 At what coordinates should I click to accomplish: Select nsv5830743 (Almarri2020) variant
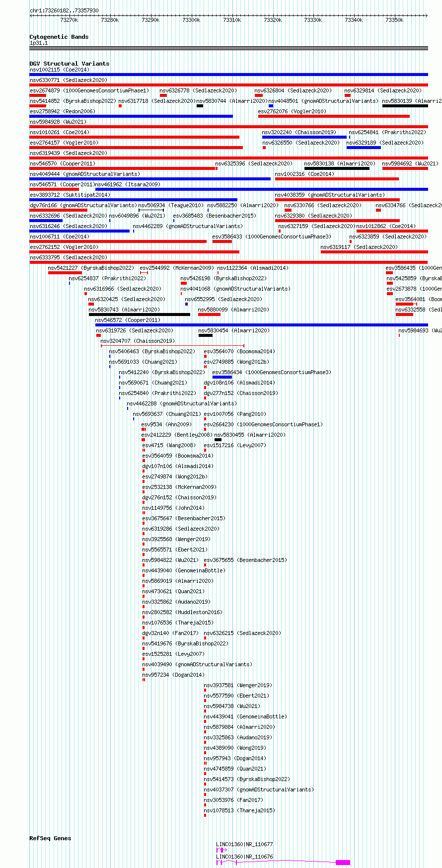pyautogui.click(x=124, y=310)
